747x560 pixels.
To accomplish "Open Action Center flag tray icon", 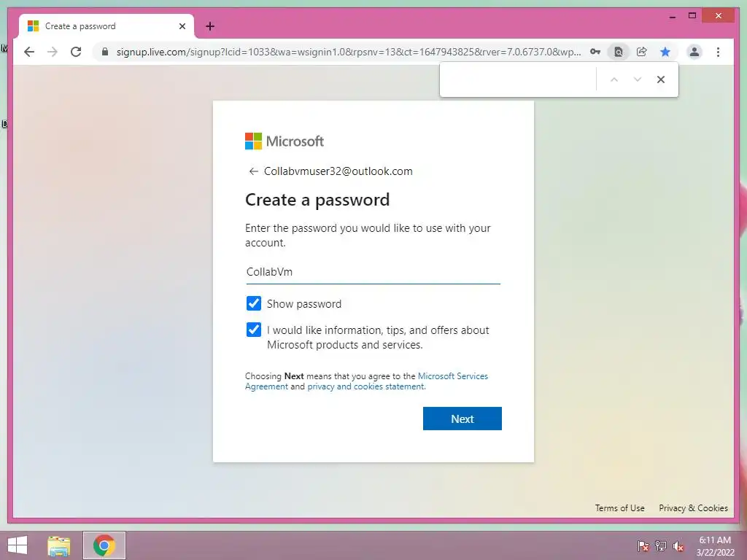I will 643,546.
